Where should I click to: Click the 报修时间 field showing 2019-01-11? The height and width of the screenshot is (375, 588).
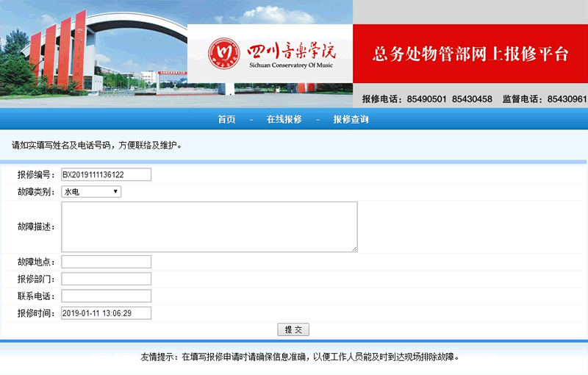click(x=106, y=313)
